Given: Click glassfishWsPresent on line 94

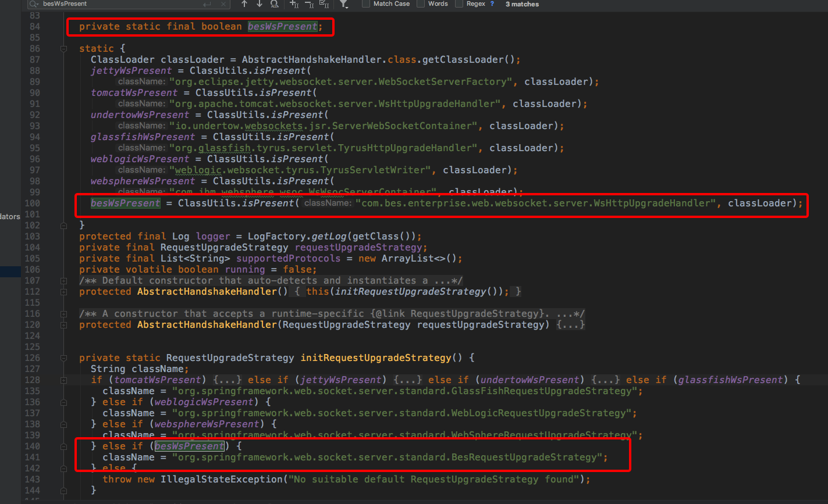Looking at the screenshot, I should tap(143, 137).
